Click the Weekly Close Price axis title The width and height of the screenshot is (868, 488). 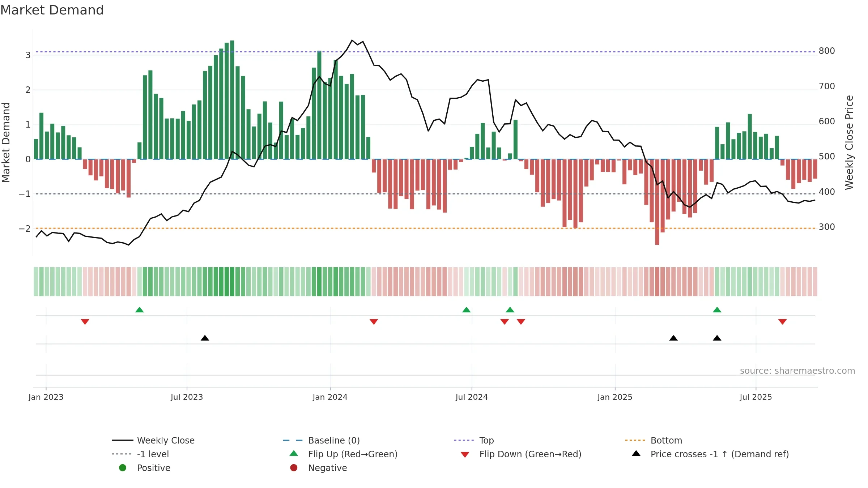tap(849, 142)
